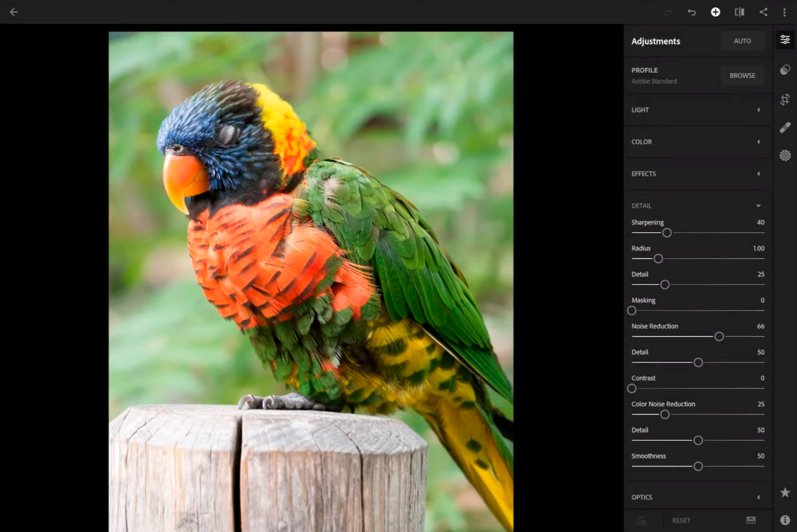Go back with the left arrow icon
Screen dimensions: 797x532
14,12
